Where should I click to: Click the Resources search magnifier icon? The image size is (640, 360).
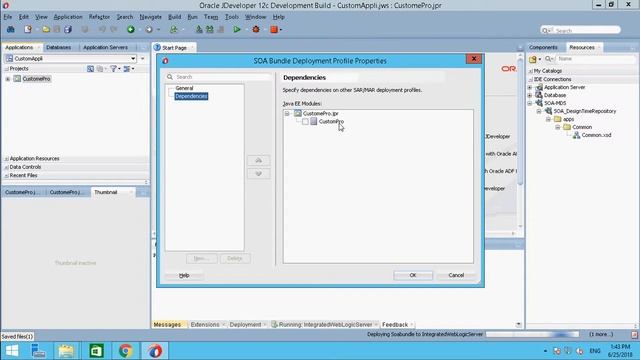pos(548,59)
